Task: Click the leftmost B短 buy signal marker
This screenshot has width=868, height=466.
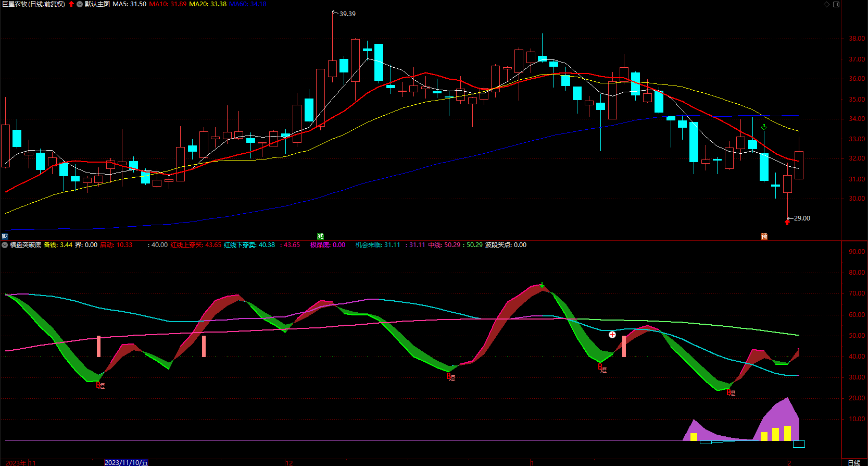Action: pos(100,386)
